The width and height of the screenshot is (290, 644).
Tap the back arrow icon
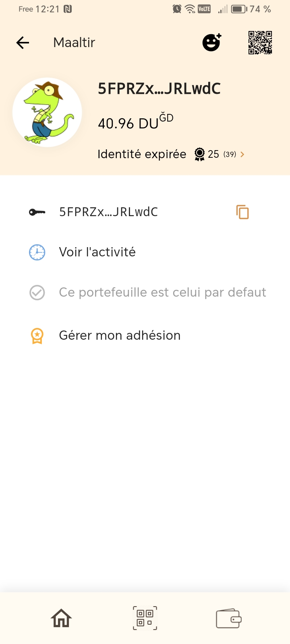point(23,43)
